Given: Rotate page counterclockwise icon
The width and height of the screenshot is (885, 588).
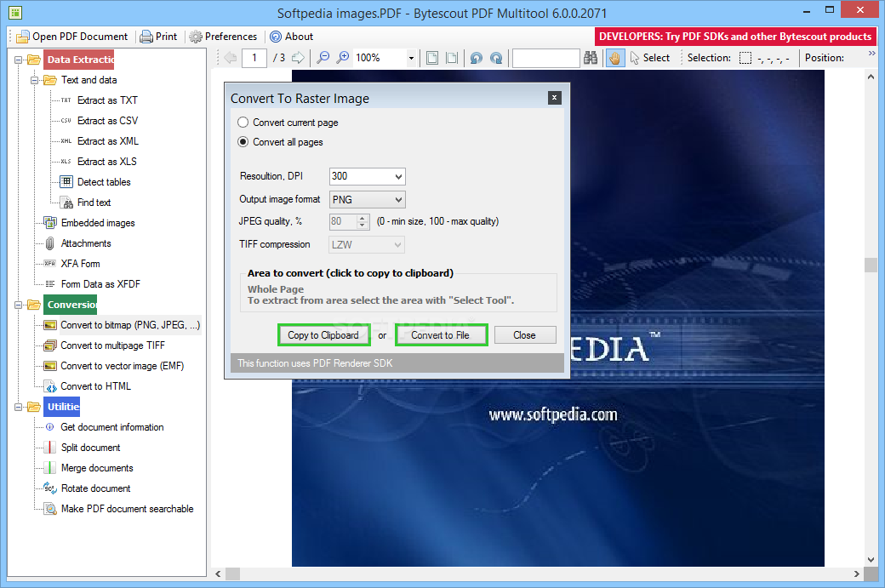Looking at the screenshot, I should coord(477,58).
